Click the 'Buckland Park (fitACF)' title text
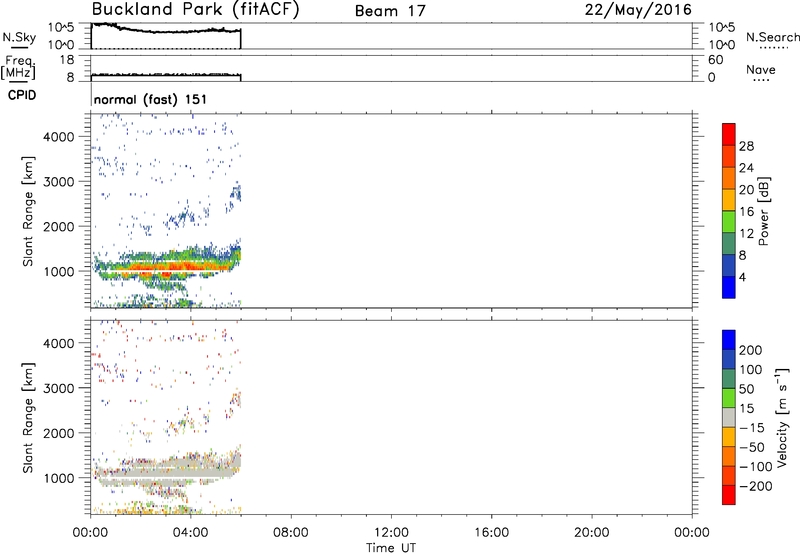Screen dimensions: 800x554 click(195, 10)
